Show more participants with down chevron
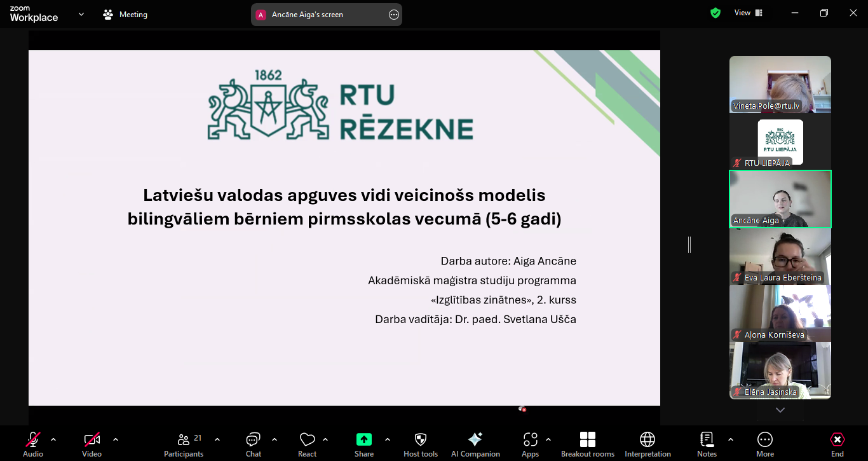The image size is (868, 461). tap(780, 410)
